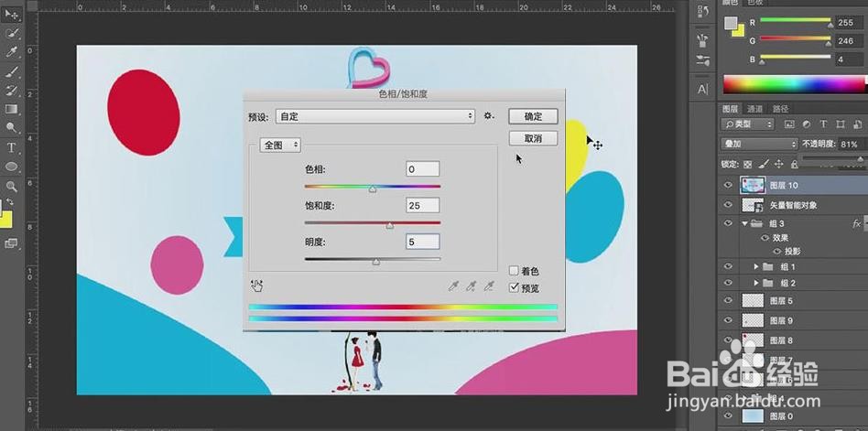Open the History panel icon

point(703,12)
